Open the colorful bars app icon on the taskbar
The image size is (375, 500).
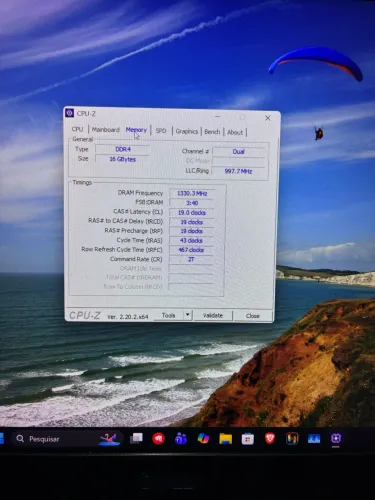[292, 439]
